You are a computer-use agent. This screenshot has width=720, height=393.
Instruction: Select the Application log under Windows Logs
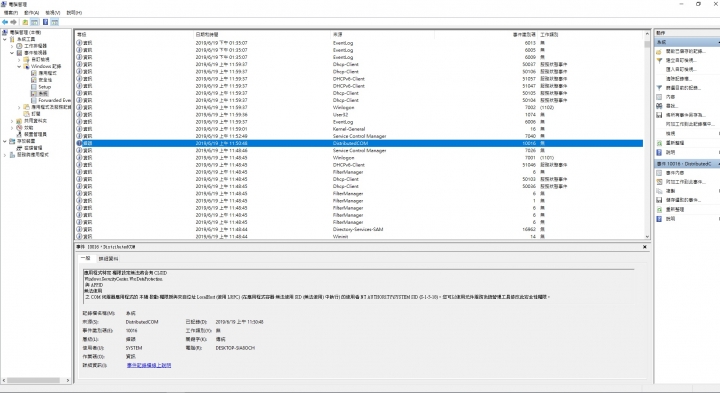(x=47, y=73)
